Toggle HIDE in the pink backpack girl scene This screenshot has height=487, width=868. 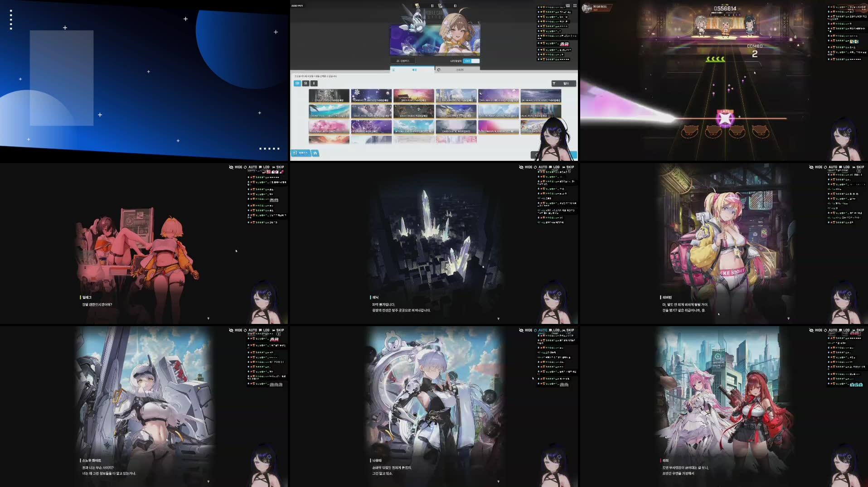[x=816, y=167]
